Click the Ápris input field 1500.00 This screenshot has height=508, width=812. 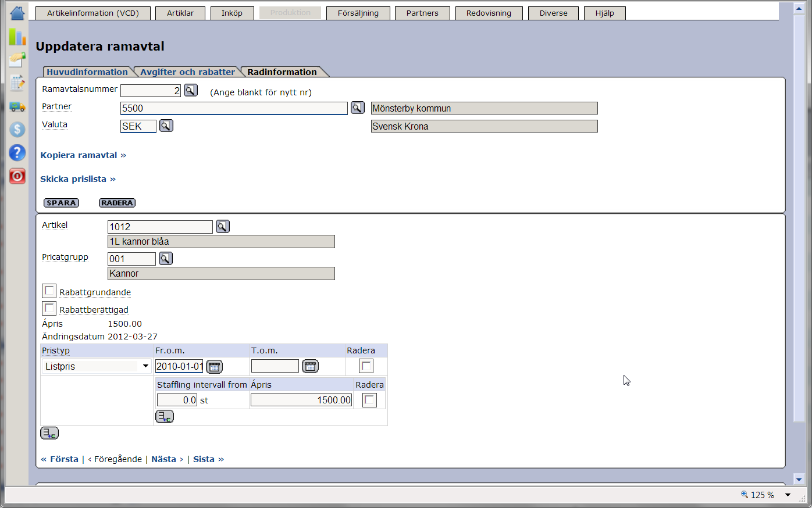(301, 400)
